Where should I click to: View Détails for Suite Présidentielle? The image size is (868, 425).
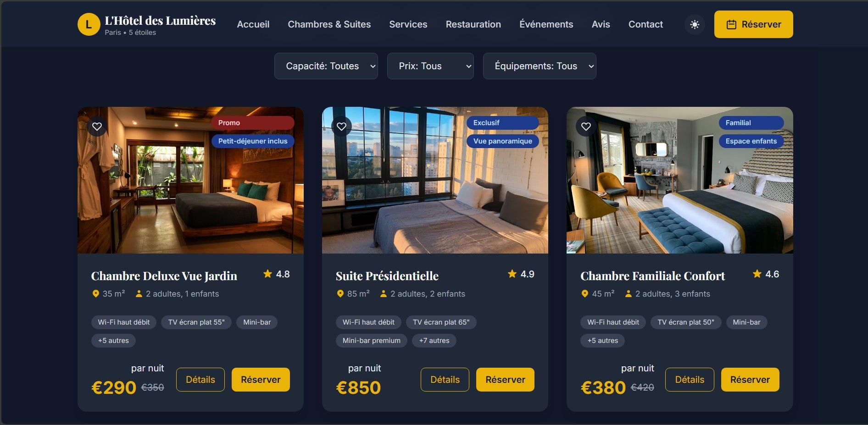[x=445, y=380]
